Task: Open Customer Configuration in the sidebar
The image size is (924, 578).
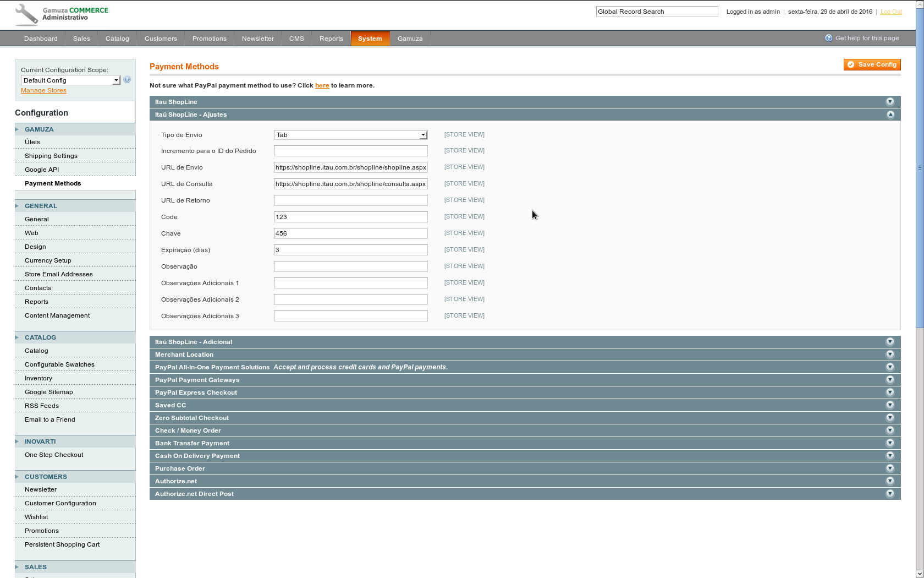Action: 60,503
